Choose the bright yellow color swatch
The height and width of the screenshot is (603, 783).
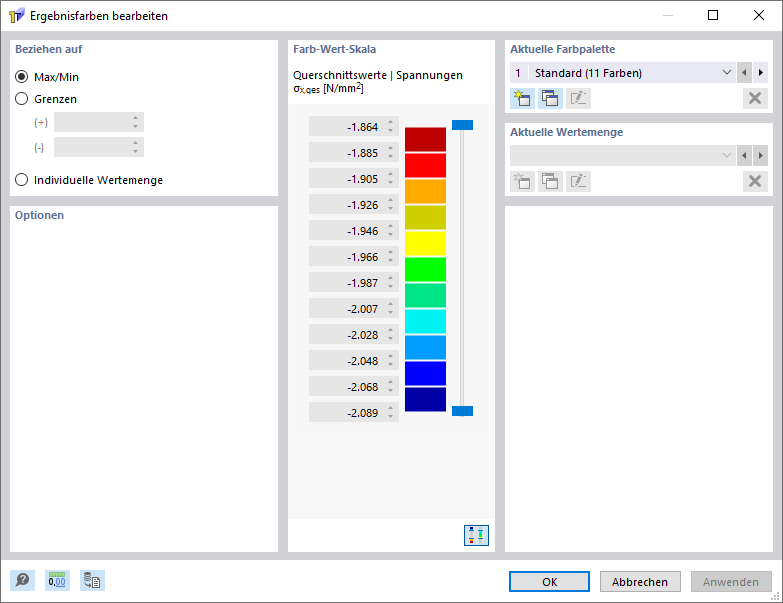425,244
